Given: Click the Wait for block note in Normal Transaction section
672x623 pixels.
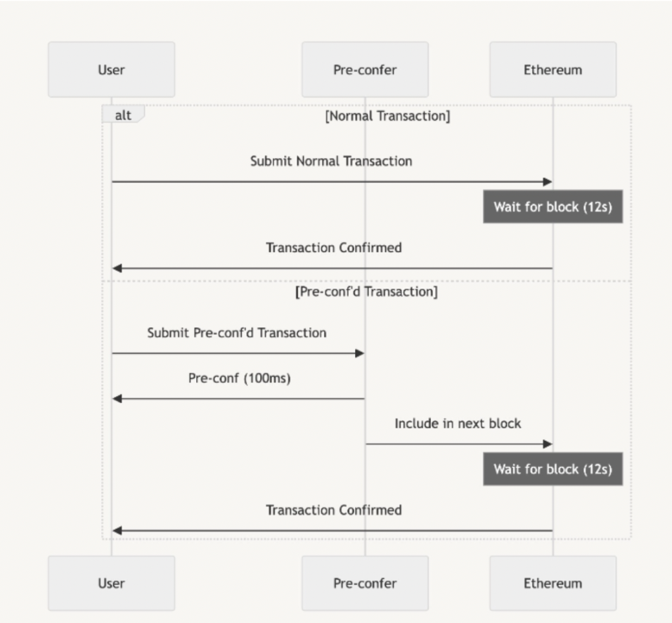Looking at the screenshot, I should pos(553,206).
